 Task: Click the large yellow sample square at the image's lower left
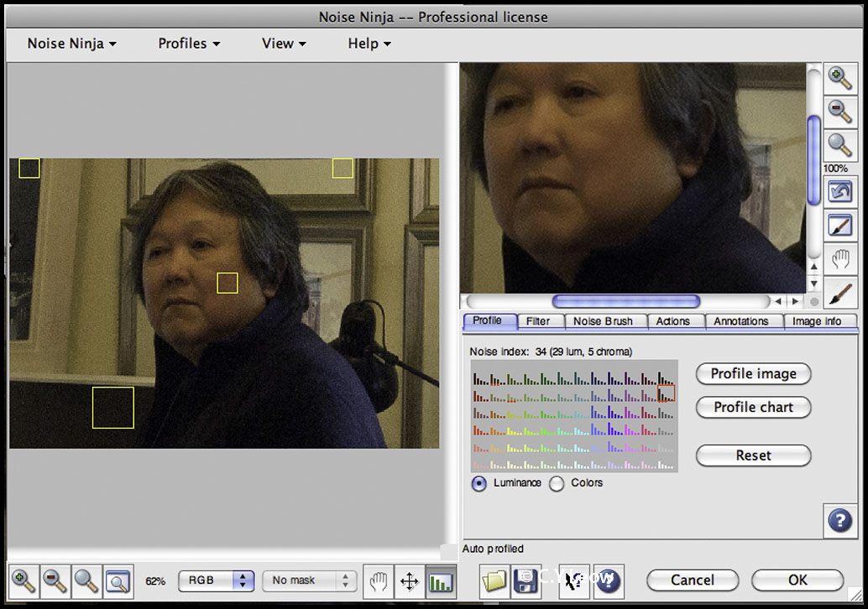click(113, 408)
